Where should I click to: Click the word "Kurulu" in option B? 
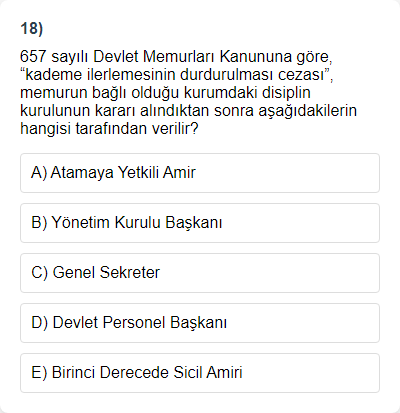click(x=138, y=222)
